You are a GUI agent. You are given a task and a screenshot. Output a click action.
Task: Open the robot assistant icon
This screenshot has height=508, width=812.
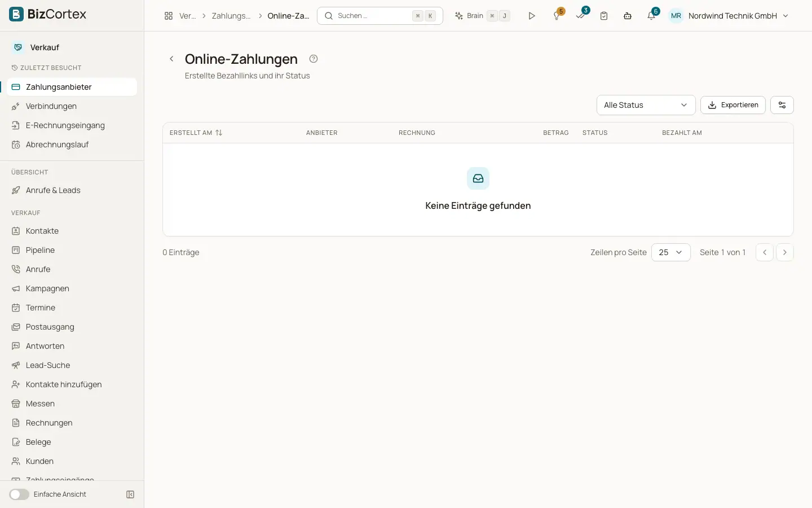628,16
